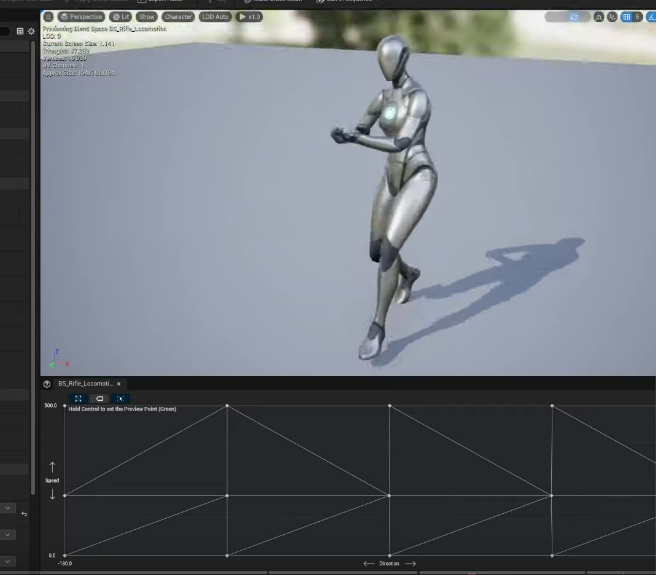This screenshot has height=575, width=656.
Task: Open the viewport options hamburger menu
Action: 48,17
